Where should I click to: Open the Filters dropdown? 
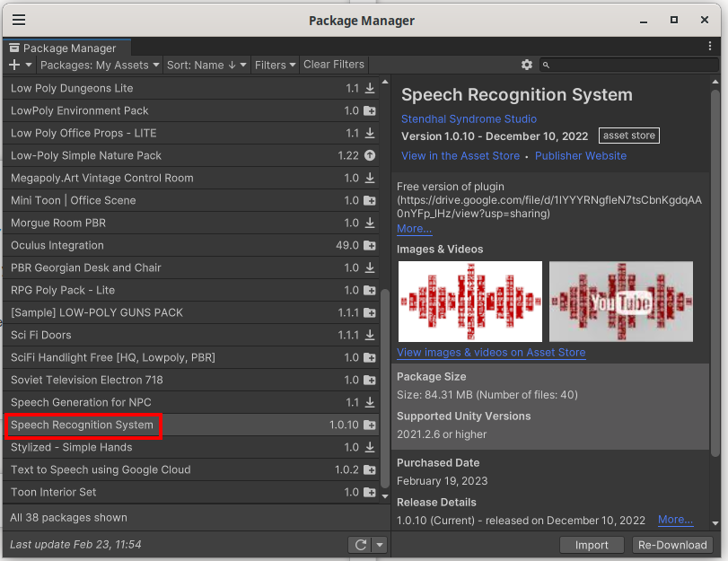pyautogui.click(x=275, y=65)
